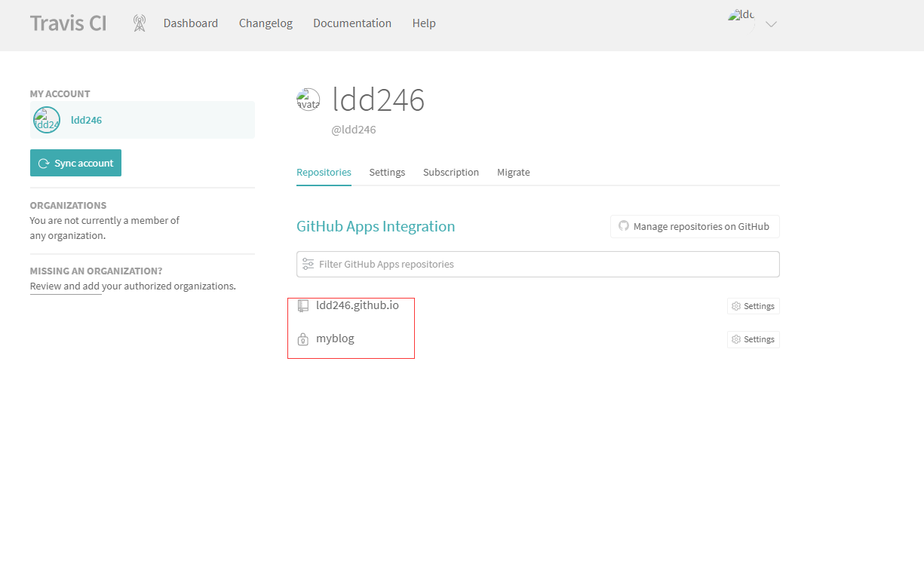Viewport: 924px width, 585px height.
Task: Click the GitHub Apps Integration heading
Action: 376,226
